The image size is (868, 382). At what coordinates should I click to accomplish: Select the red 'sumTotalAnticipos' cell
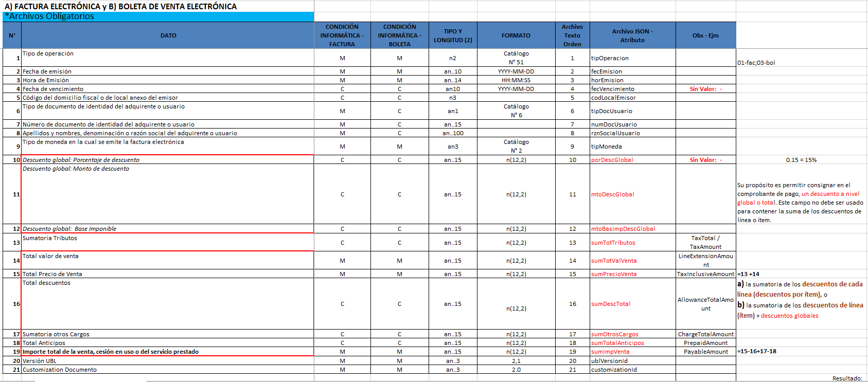pos(632,343)
